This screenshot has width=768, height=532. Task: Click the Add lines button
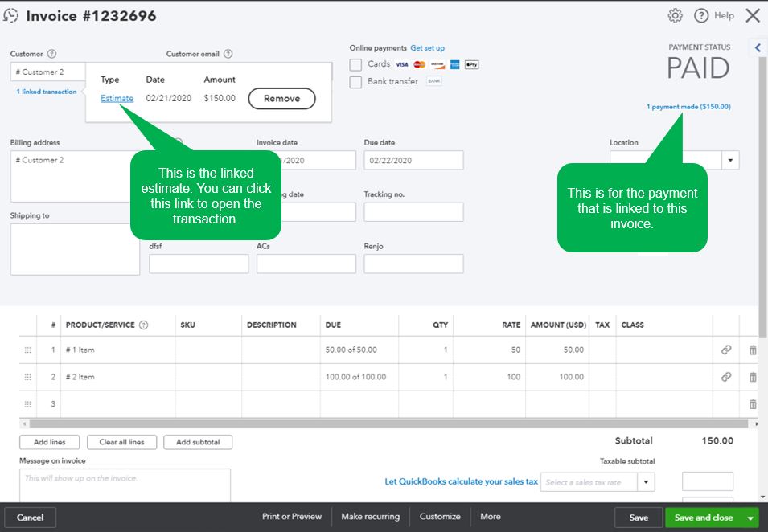click(x=50, y=442)
